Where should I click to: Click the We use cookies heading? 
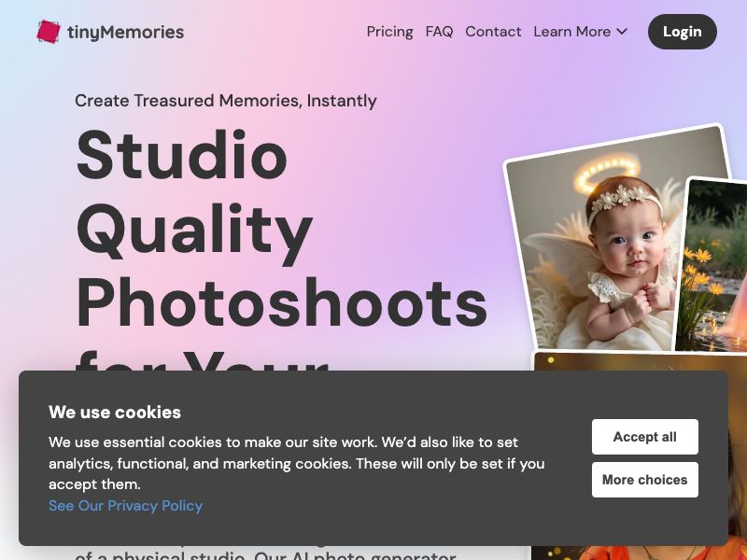[115, 413]
